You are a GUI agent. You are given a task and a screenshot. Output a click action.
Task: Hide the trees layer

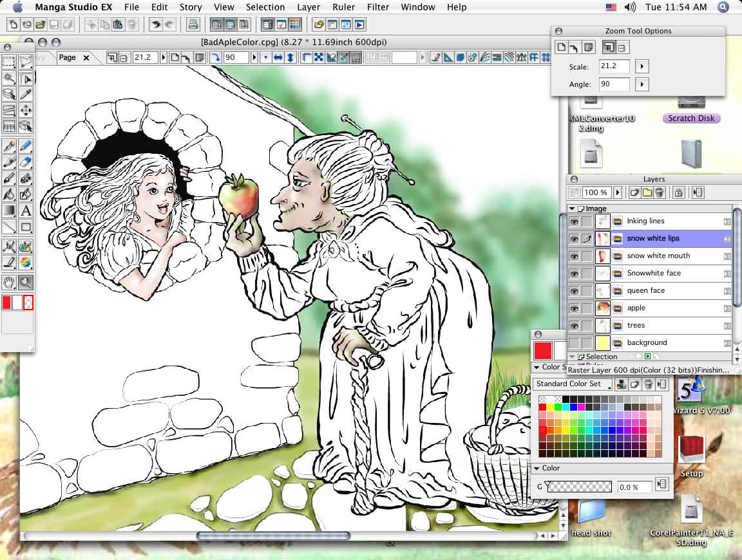point(574,326)
